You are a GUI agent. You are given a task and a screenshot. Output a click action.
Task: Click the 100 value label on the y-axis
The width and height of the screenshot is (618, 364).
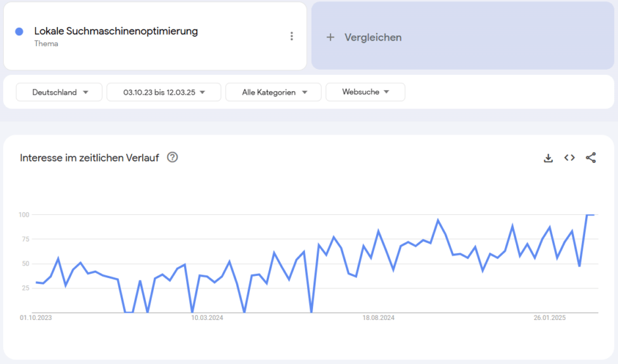point(24,215)
